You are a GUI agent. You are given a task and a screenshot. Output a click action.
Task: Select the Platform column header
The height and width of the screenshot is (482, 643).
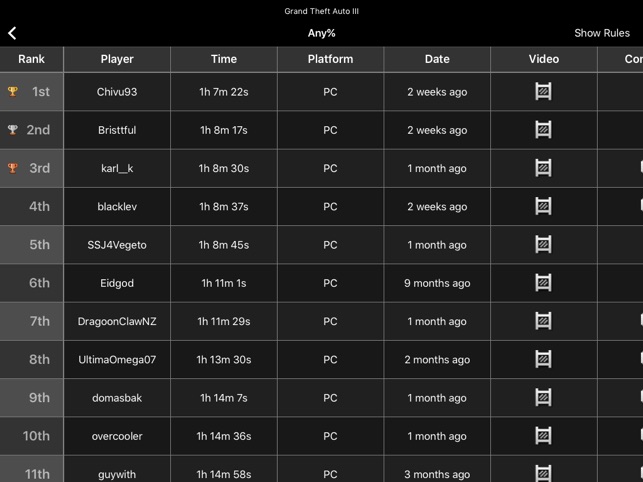pos(331,59)
